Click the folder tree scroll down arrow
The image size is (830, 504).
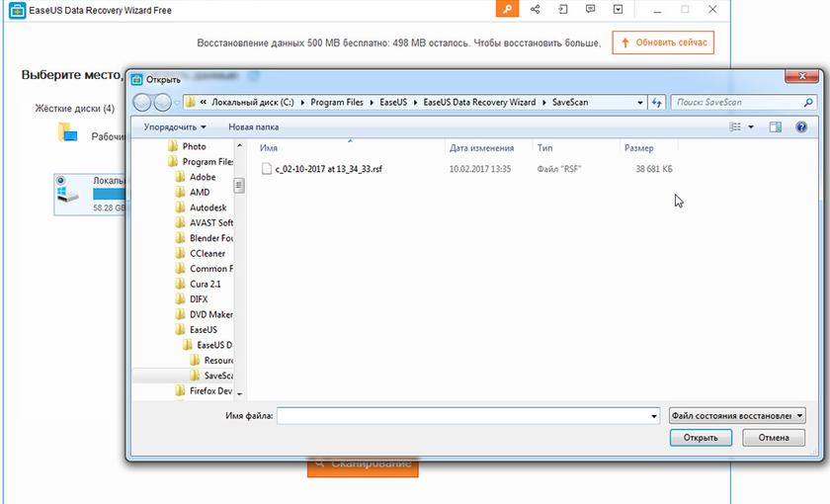[239, 394]
